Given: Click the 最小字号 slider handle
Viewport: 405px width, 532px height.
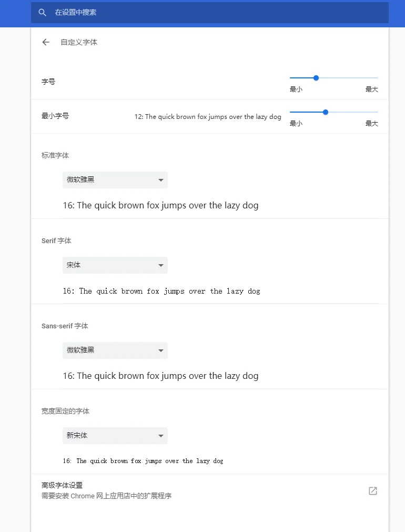Looking at the screenshot, I should tap(326, 112).
